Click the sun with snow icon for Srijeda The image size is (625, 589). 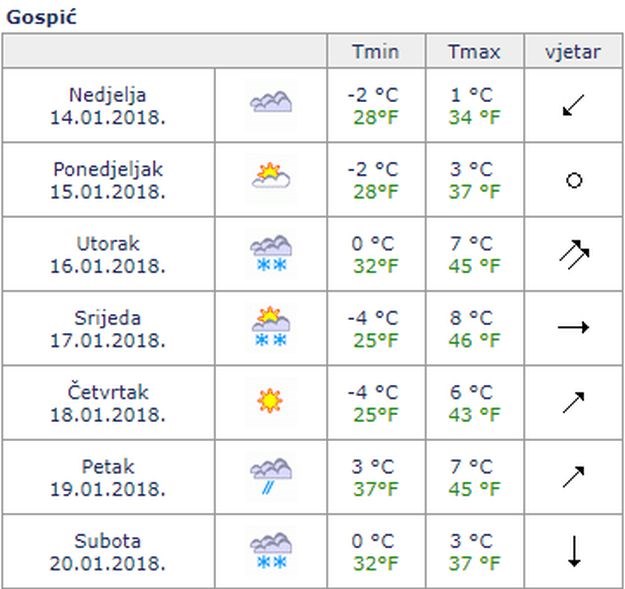coord(271,328)
